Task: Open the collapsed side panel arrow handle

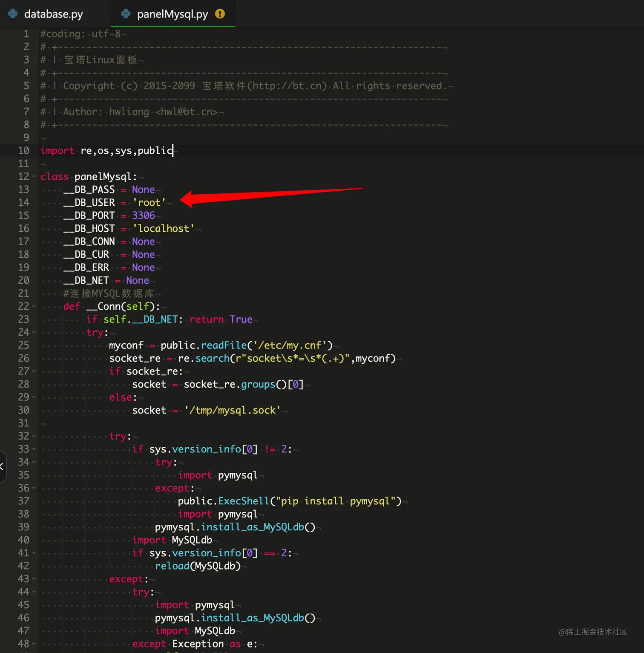Action: (x=3, y=467)
